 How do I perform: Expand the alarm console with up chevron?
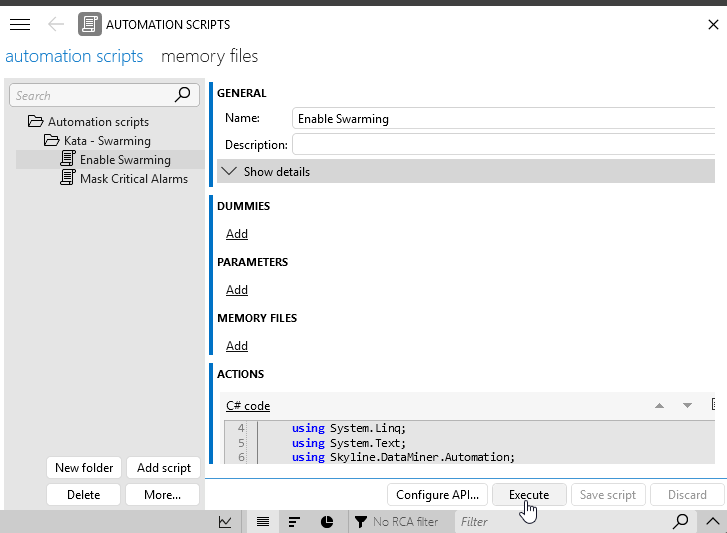coord(713,522)
